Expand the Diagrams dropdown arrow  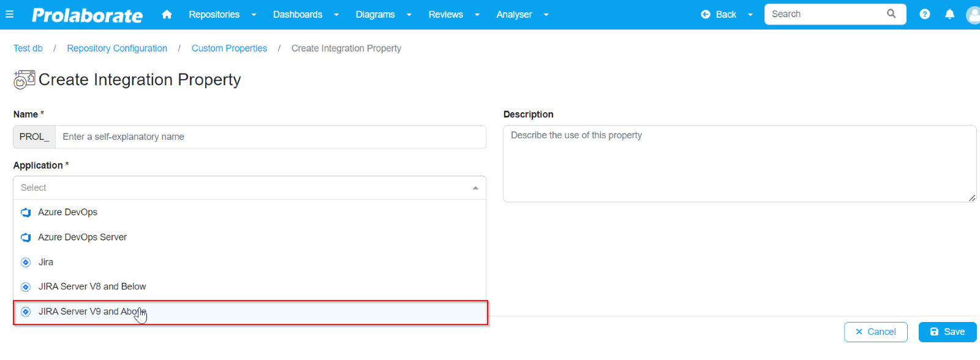coord(409,15)
